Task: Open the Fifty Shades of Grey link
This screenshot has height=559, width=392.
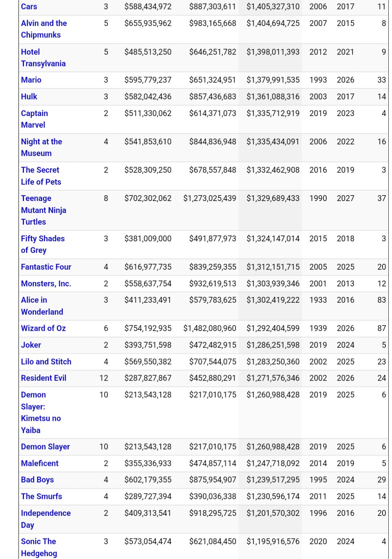Action: (43, 239)
